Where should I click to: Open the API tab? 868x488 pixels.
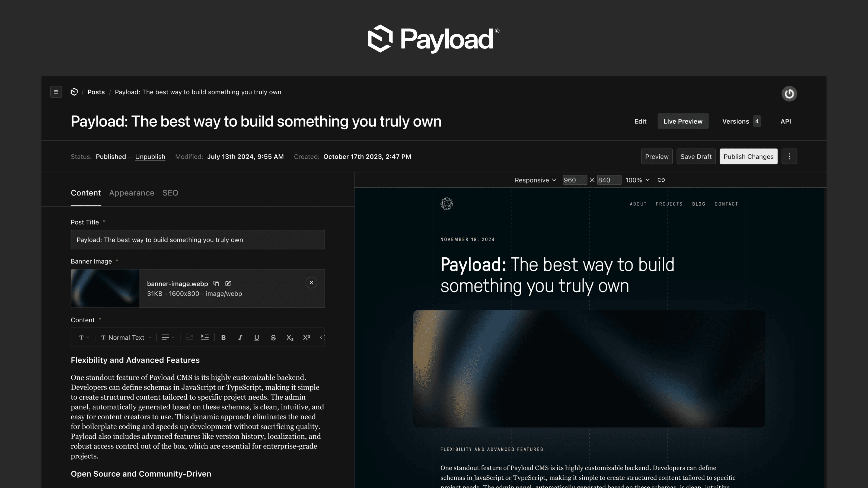pos(786,121)
